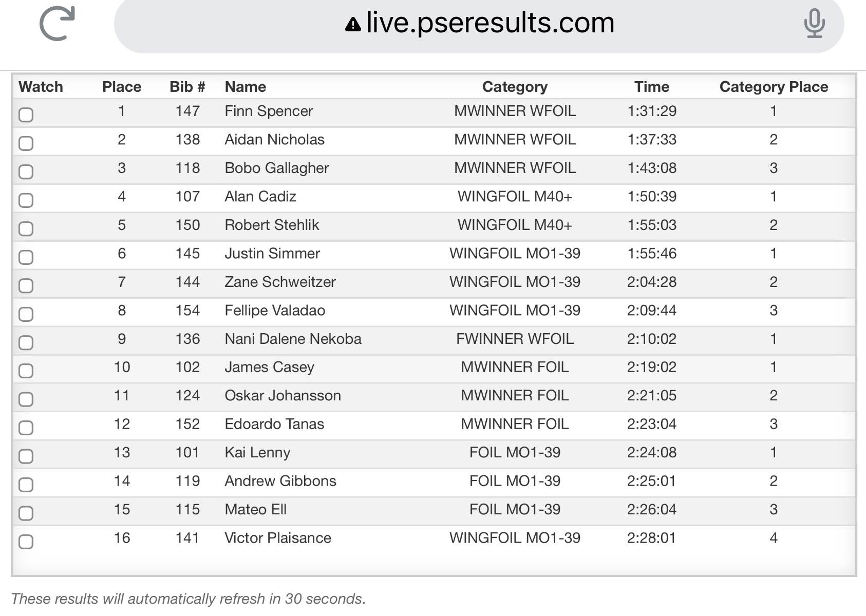Enable Watch for Bobo Gallagher
The height and width of the screenshot is (616, 866).
tap(26, 172)
